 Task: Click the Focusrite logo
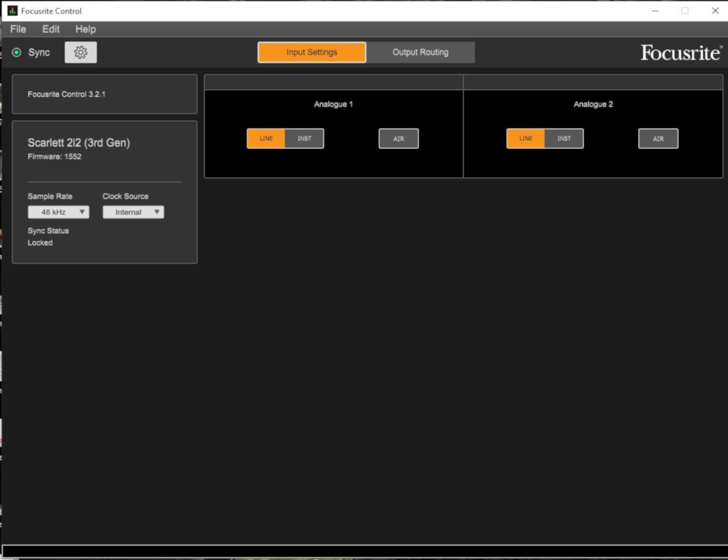[681, 53]
